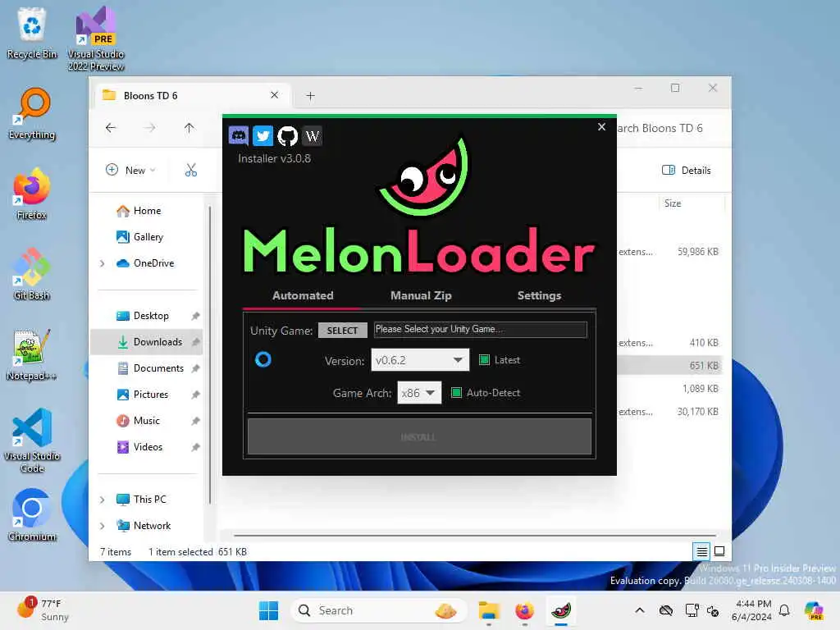Click the MelonLoader watermelon logo
Screen dimensions: 840x630
(x=424, y=177)
